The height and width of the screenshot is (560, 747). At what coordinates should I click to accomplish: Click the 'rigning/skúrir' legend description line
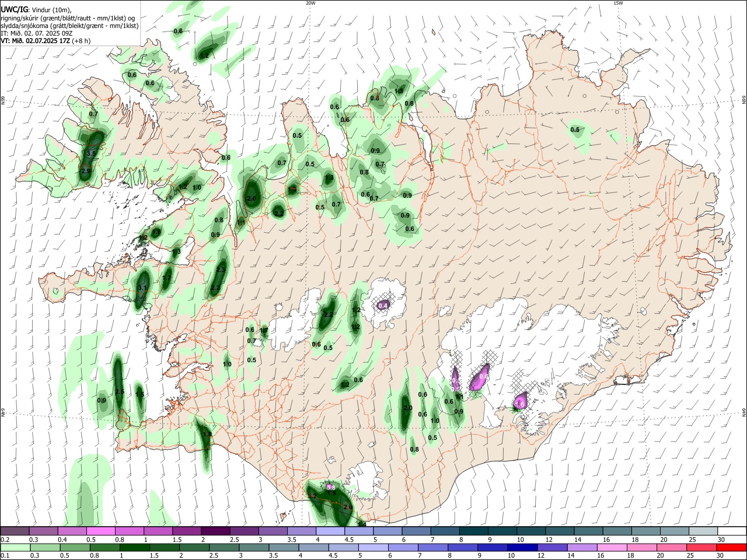[x=68, y=17]
